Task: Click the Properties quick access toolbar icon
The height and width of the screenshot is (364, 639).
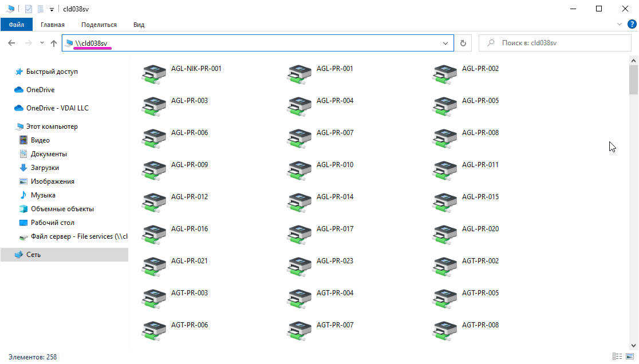Action: click(x=29, y=9)
